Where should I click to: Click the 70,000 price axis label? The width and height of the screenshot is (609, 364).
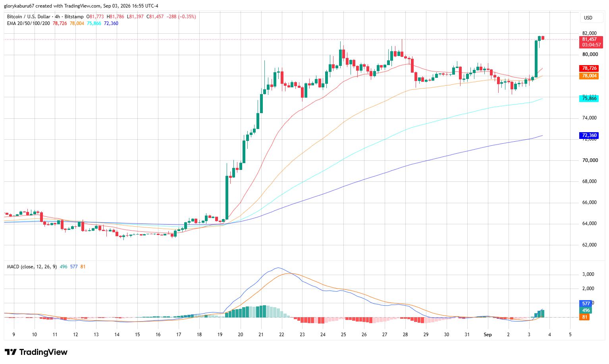point(590,160)
